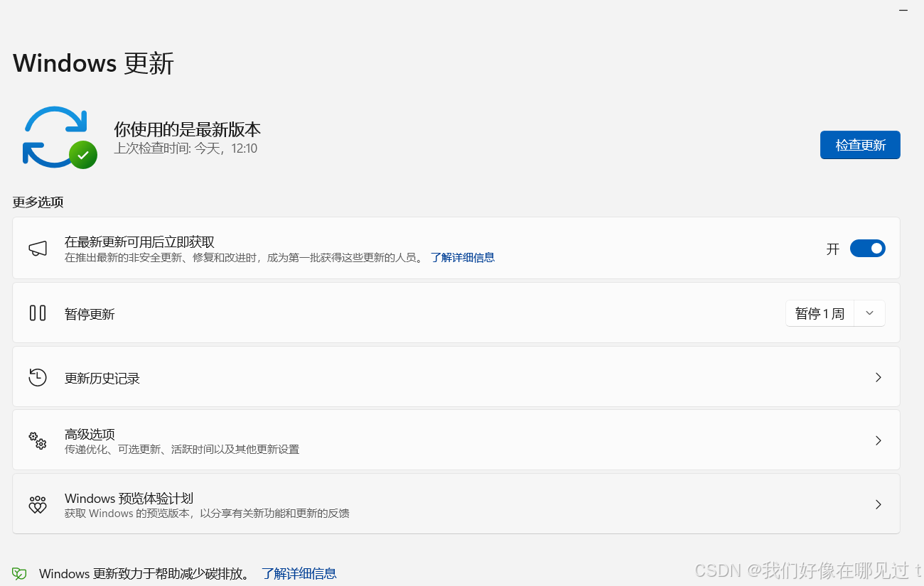Click the 检查更新 button
Viewport: 924px width, 586px height.
click(860, 145)
